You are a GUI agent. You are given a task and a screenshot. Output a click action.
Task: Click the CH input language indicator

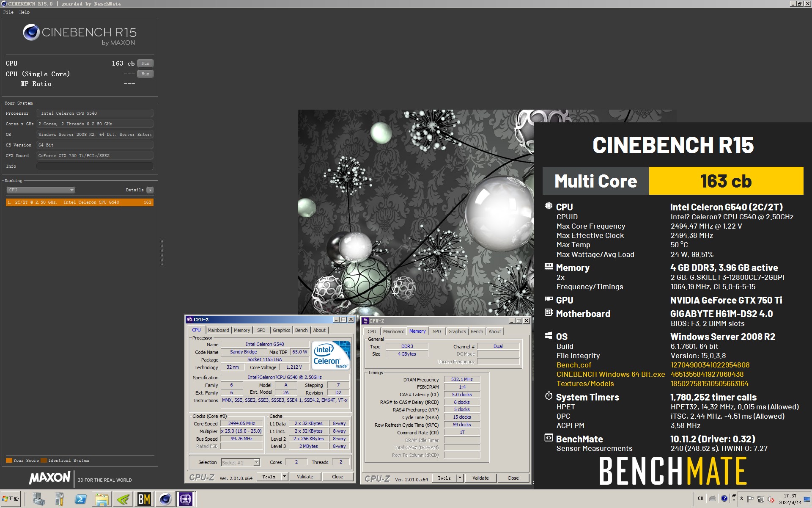point(700,498)
